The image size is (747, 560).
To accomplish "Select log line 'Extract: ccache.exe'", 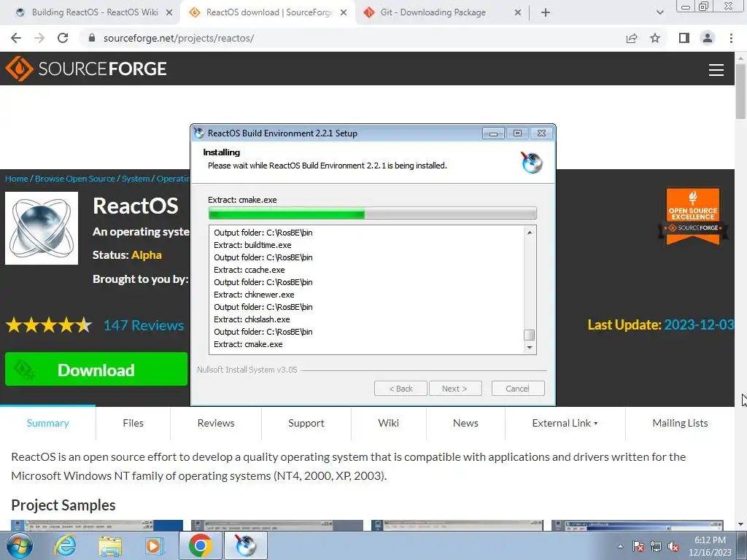I will (249, 270).
